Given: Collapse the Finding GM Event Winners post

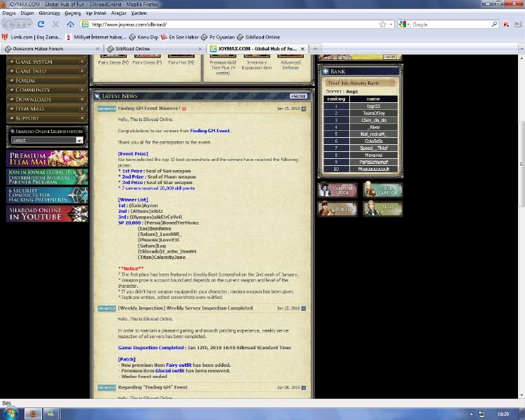Looking at the screenshot, I should [x=304, y=108].
